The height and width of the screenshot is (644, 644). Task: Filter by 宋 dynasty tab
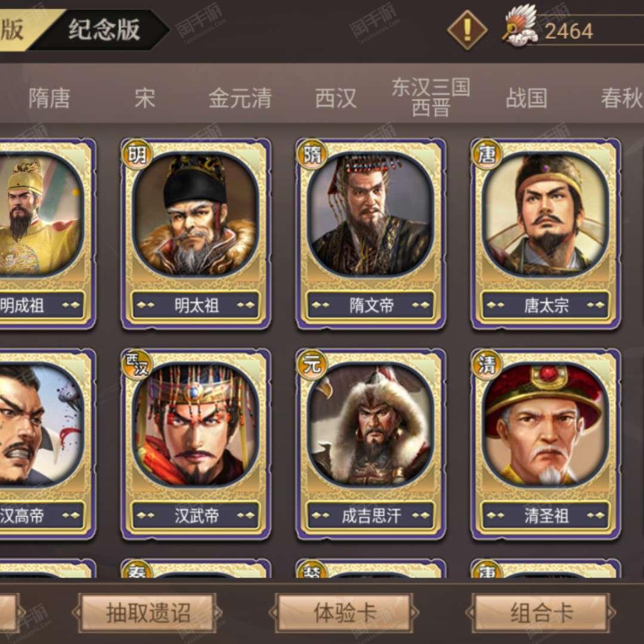pos(144,98)
